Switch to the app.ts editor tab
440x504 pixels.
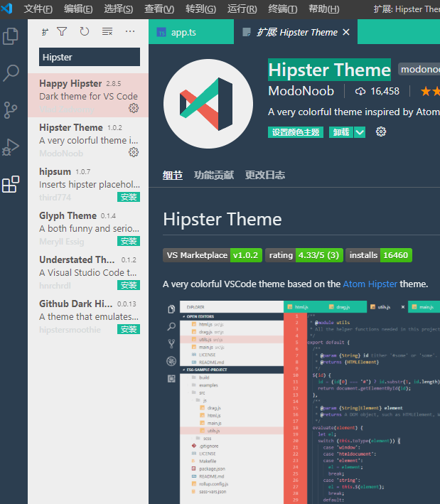point(191,32)
